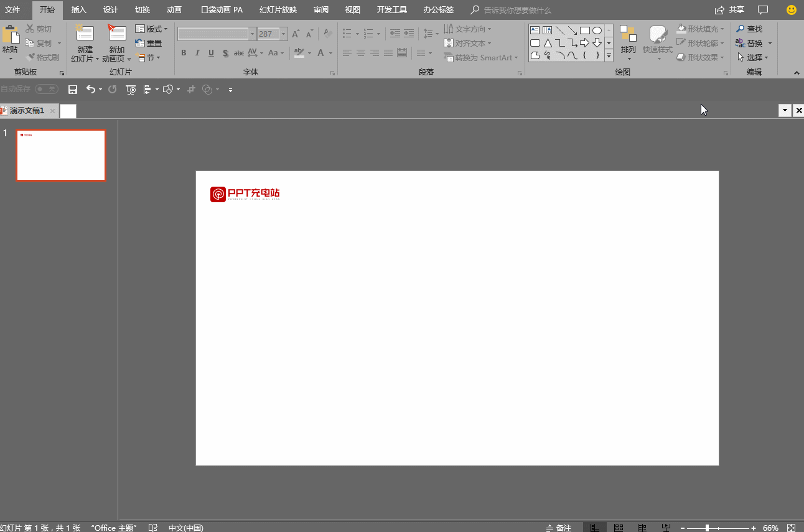Pick the right block arrow shape
The height and width of the screenshot is (532, 804).
(584, 43)
